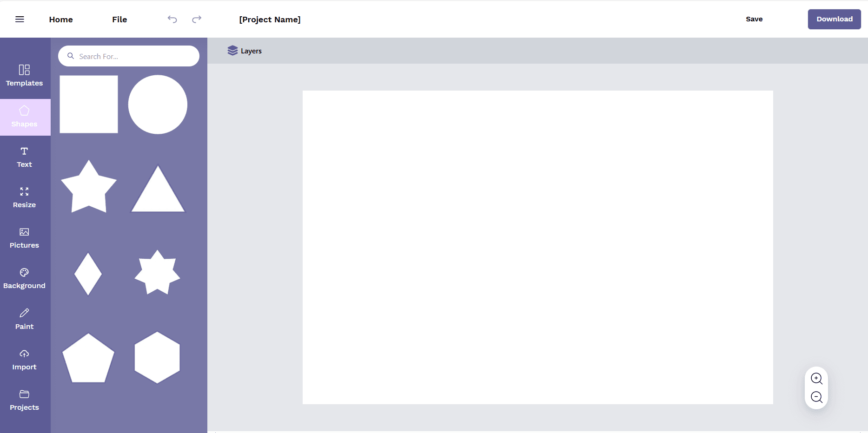This screenshot has width=868, height=433.
Task: Open the Background panel
Action: point(25,279)
